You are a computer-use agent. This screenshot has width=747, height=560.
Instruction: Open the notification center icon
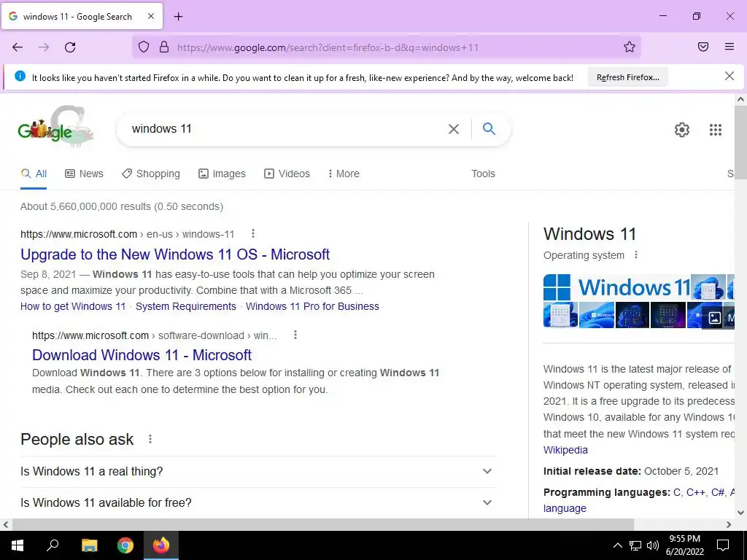coord(723,545)
